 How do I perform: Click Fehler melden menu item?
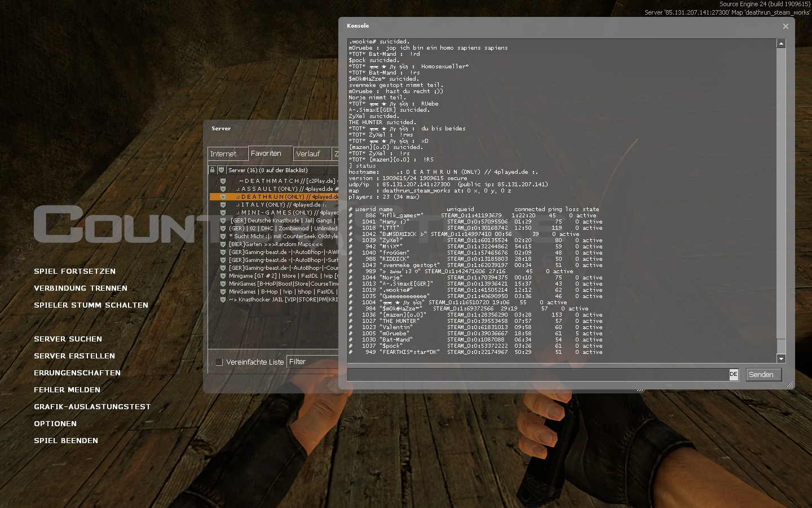coord(67,390)
